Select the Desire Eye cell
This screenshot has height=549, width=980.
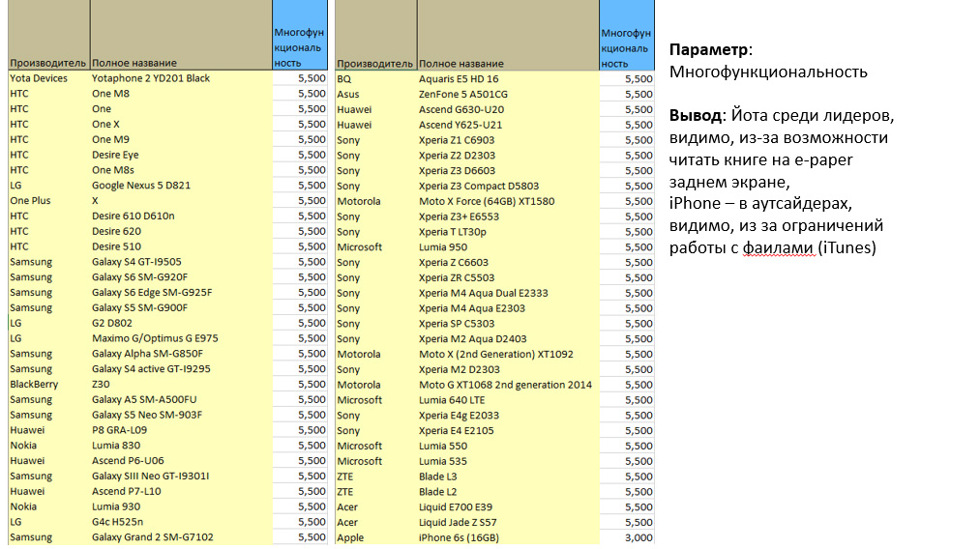181,155
